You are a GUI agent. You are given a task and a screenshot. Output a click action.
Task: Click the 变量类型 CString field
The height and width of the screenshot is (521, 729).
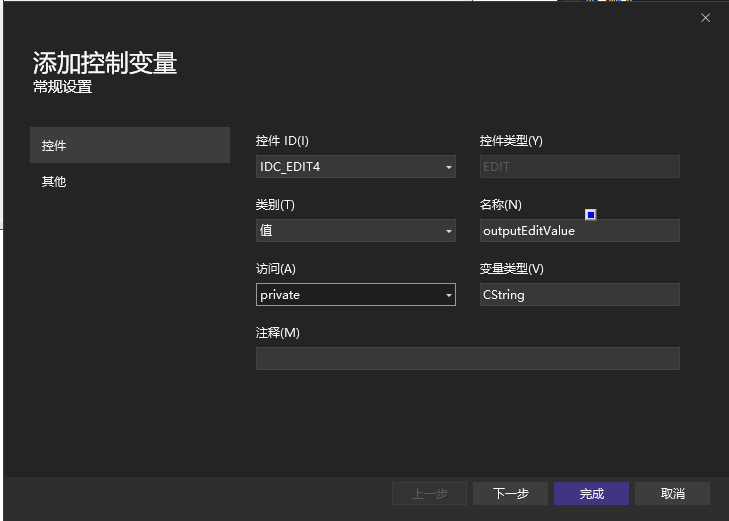pyautogui.click(x=579, y=295)
